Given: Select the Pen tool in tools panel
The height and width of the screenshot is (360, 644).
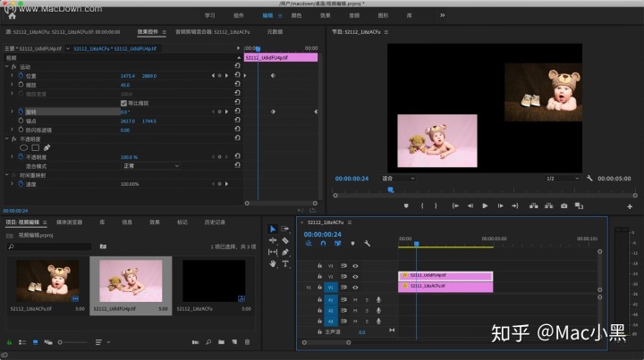Looking at the screenshot, I should coord(285,252).
